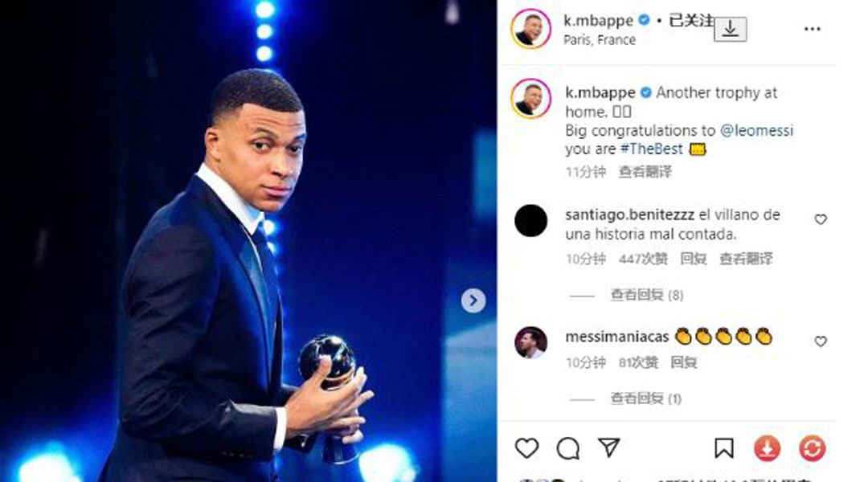
Task: Click the red download circle icon
Action: coord(767,448)
